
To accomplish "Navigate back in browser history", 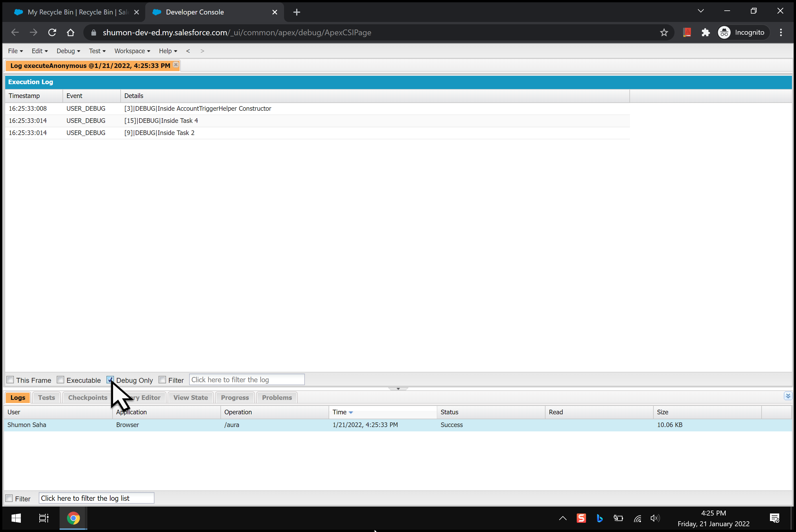I will point(15,33).
